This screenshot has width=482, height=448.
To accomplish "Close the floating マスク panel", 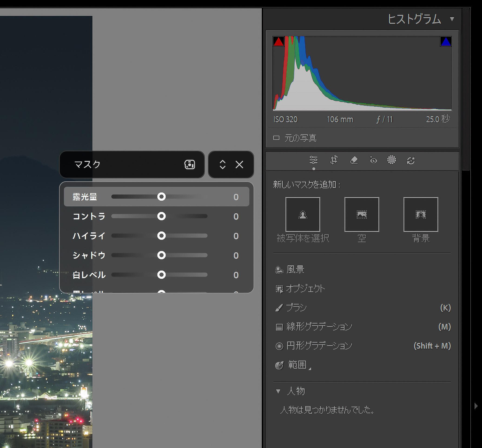I will (x=239, y=164).
